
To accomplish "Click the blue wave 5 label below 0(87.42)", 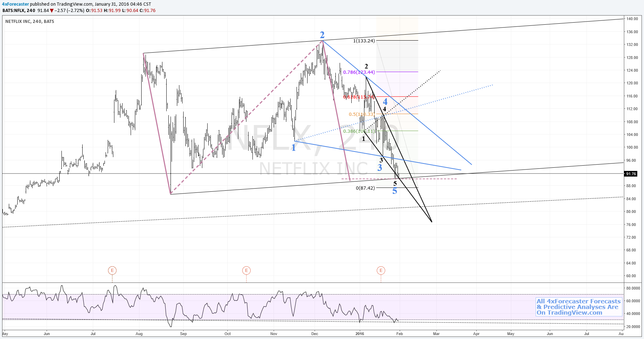I will click(x=395, y=191).
